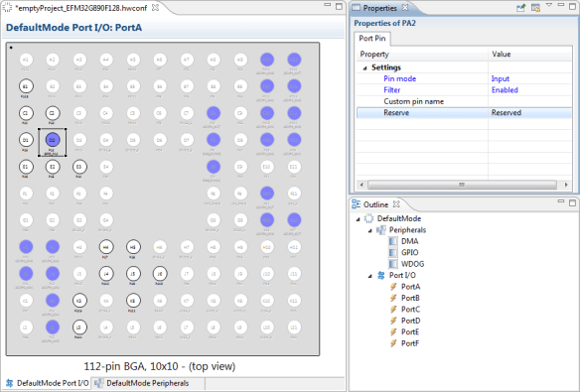Viewport: 580px width, 392px height.
Task: Select pin D1 in the BGA grid
Action: 26,140
